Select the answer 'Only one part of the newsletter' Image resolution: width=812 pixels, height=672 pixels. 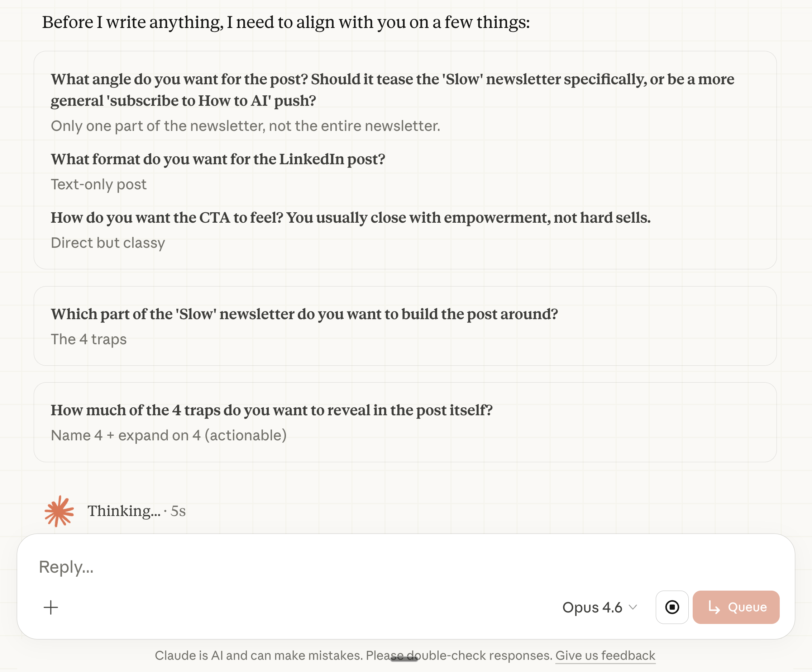245,126
